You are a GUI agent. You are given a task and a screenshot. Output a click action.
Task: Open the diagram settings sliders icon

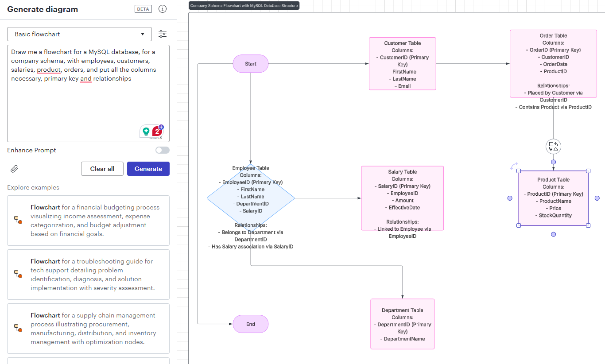coord(163,34)
